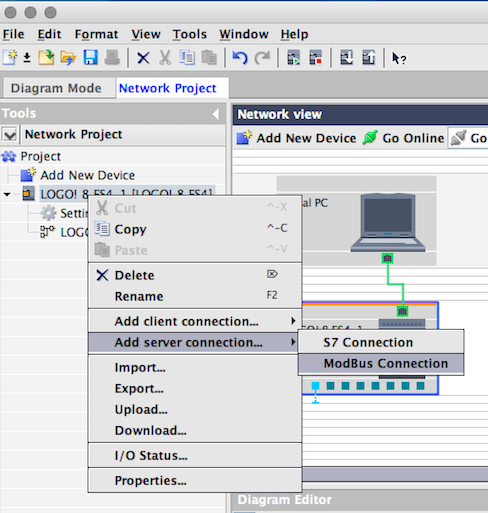This screenshot has width=488, height=513.
Task: Click PC to LOGO! download icon
Action: coord(347,58)
